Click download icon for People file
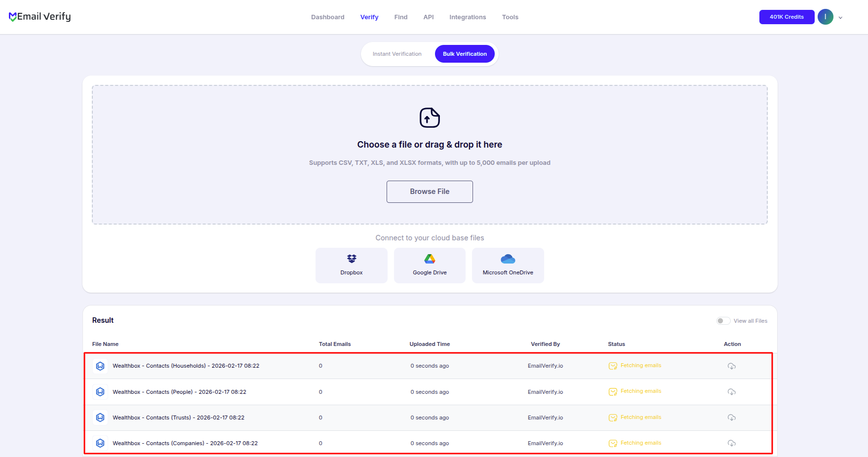Viewport: 868px width, 457px height. pos(732,392)
